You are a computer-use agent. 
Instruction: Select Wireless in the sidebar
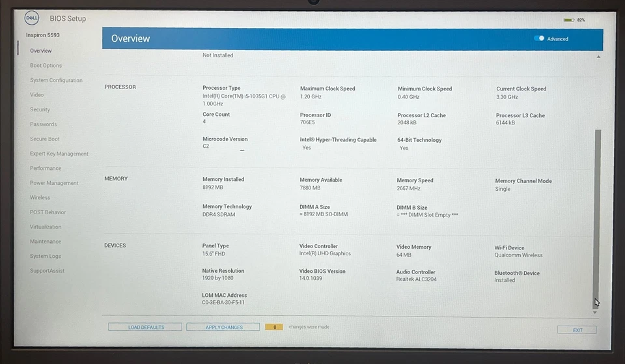40,197
